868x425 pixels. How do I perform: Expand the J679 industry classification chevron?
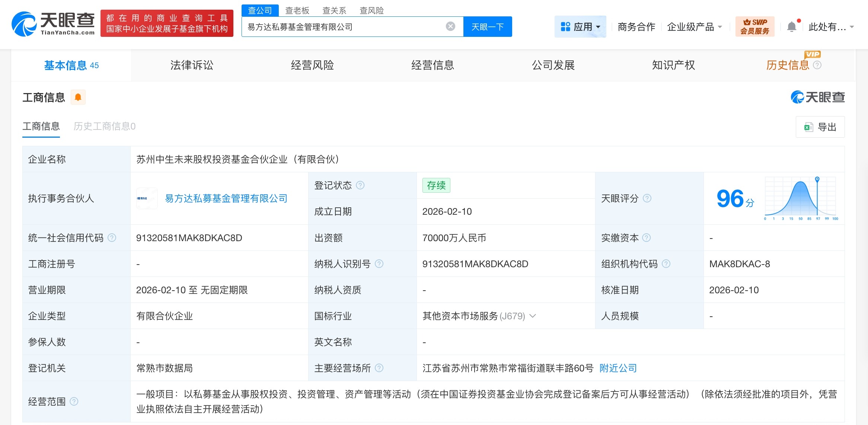point(533,316)
